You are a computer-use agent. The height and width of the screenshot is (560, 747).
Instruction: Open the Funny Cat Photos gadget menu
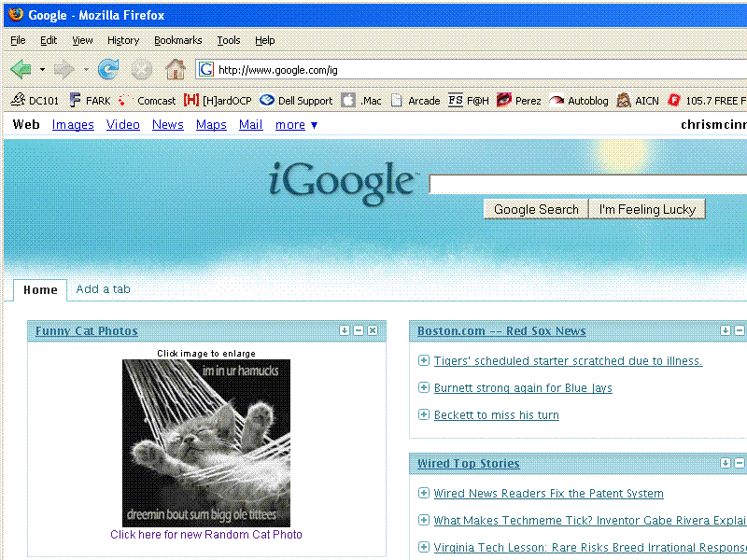click(345, 331)
